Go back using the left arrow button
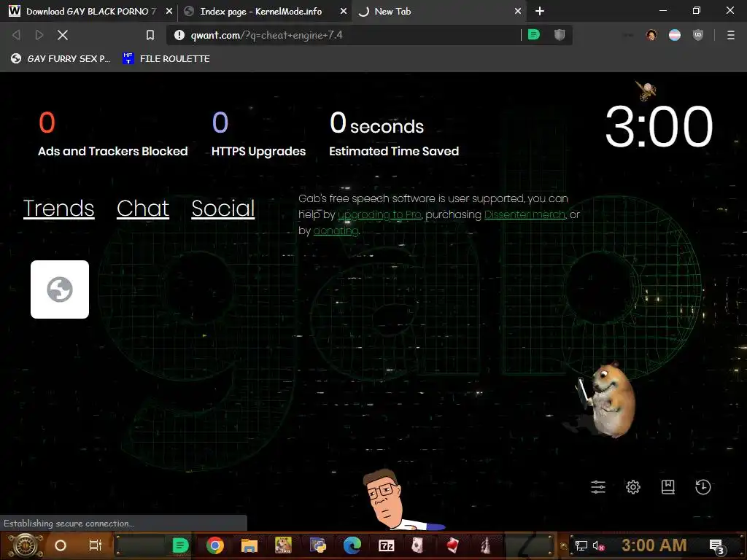The height and width of the screenshot is (560, 747). [16, 35]
